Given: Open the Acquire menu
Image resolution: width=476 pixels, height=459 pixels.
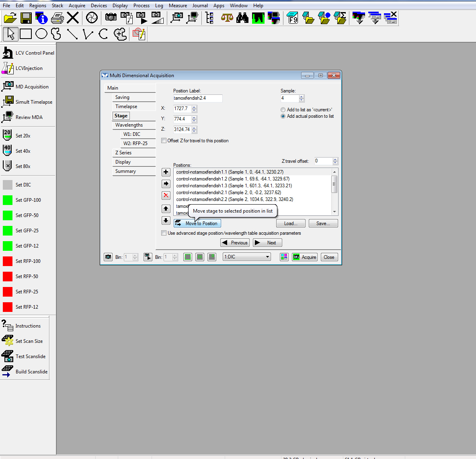Looking at the screenshot, I should tap(77, 6).
